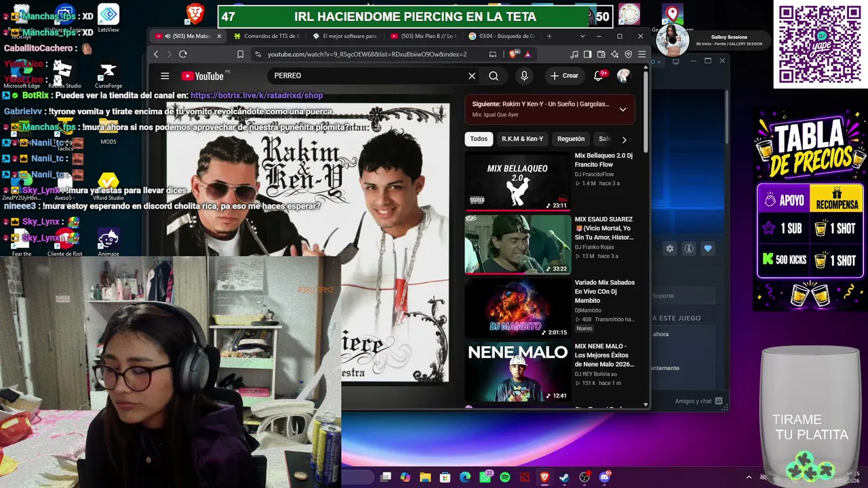Open the Brave new tab

(549, 36)
